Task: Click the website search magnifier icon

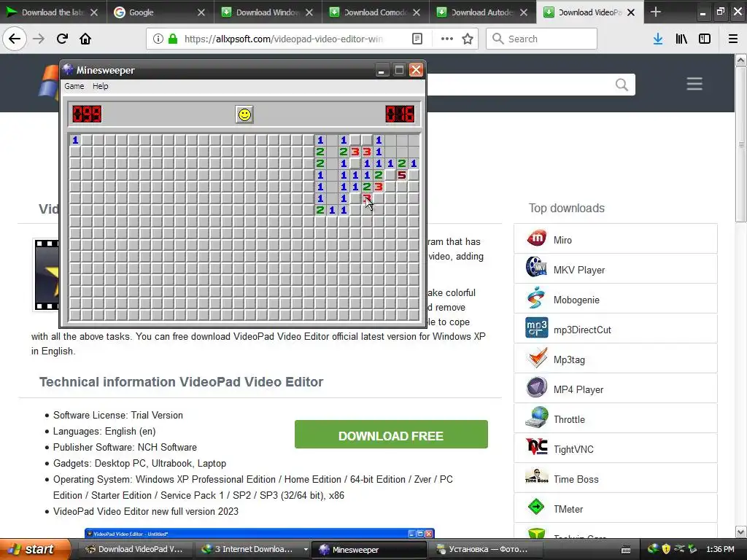Action: coord(622,85)
